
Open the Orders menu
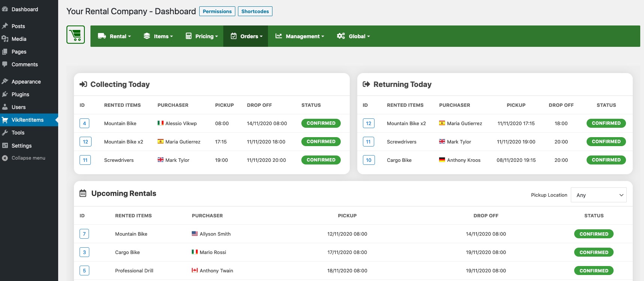point(246,36)
